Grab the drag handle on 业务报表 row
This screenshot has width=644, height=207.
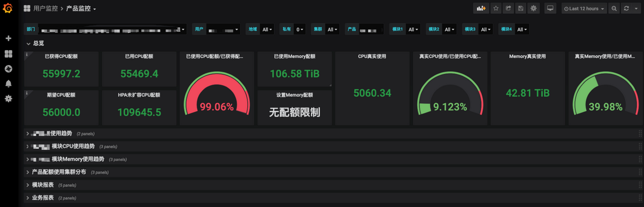[x=640, y=198]
